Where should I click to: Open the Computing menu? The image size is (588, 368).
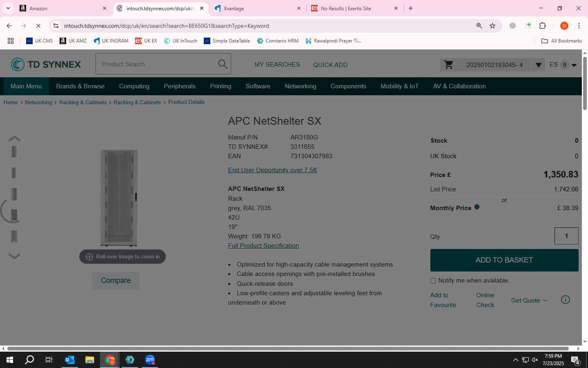click(134, 86)
